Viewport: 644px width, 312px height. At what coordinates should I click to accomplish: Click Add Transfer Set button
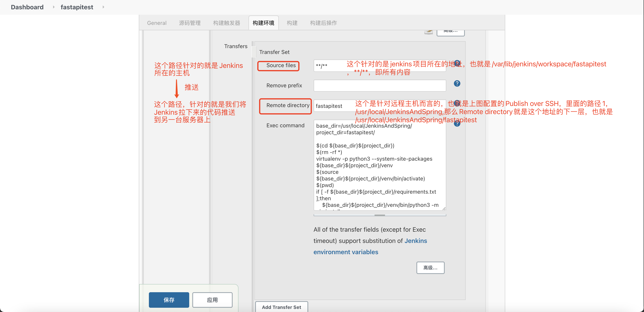281,307
